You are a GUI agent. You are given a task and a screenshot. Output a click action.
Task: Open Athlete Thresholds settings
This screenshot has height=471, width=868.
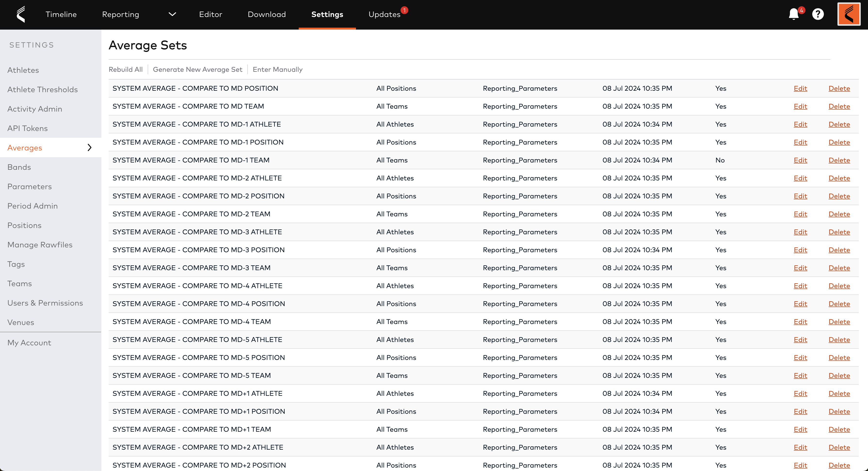click(42, 89)
